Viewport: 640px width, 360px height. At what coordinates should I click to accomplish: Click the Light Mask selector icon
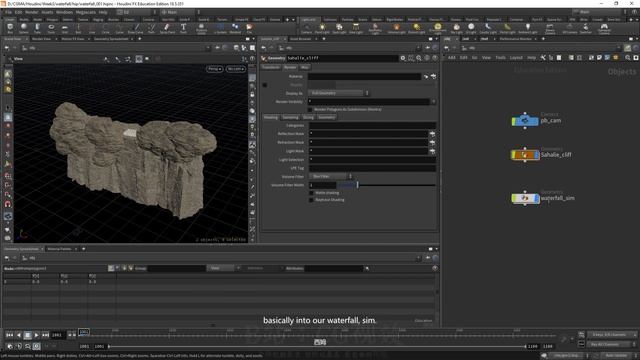[432, 151]
